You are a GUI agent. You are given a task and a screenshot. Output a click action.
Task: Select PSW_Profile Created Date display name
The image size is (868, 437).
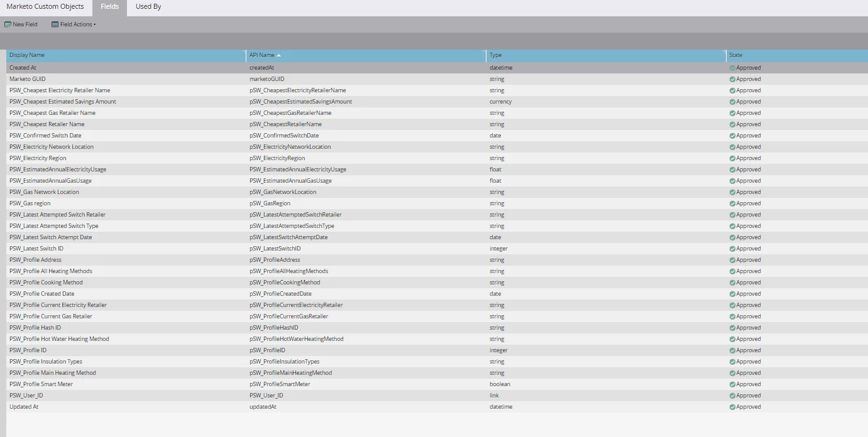pos(42,294)
